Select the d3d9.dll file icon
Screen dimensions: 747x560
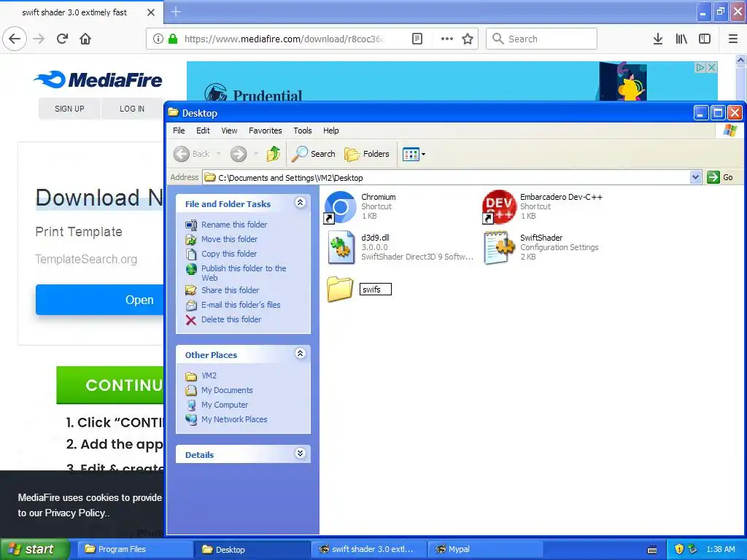click(x=341, y=247)
